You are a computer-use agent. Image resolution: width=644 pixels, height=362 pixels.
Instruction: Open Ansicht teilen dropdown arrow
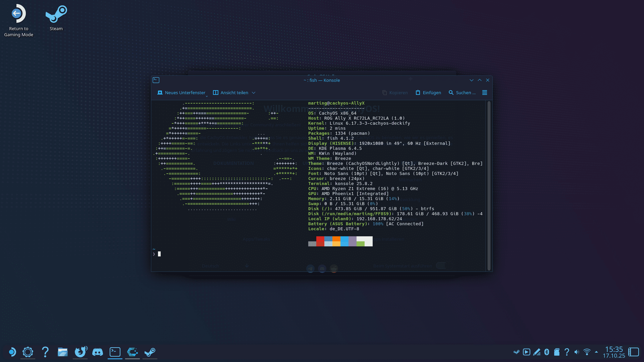point(254,93)
